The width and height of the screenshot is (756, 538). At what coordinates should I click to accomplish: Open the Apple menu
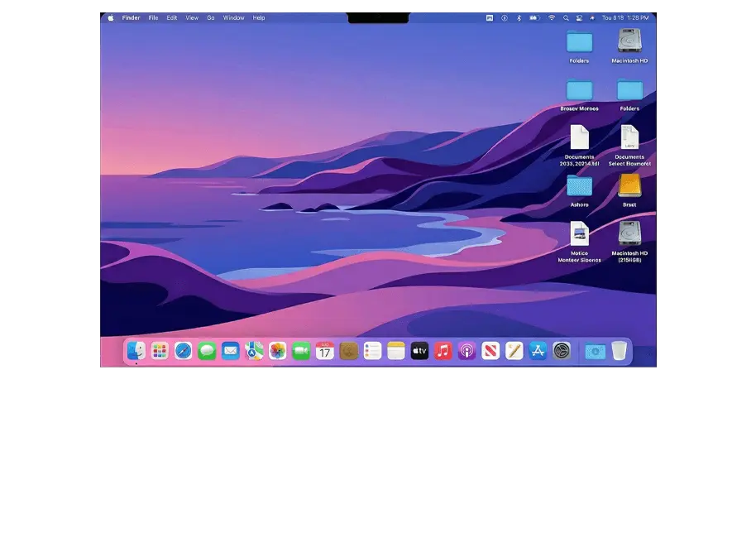click(x=111, y=17)
